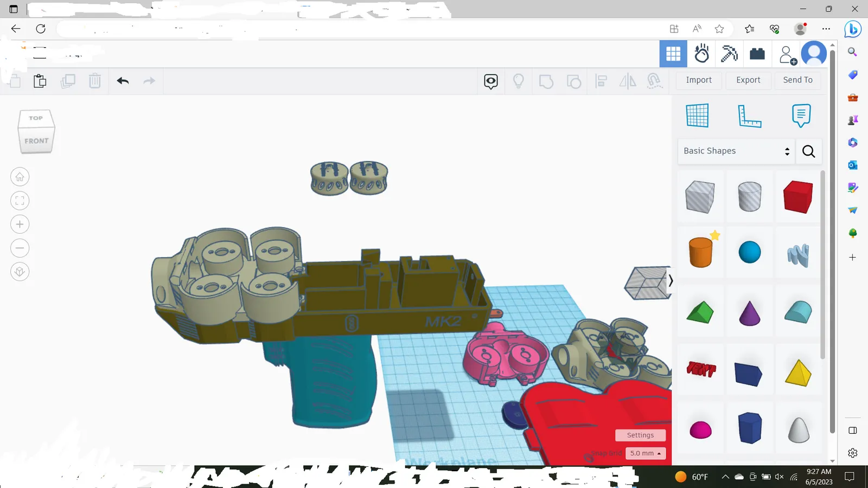Screen dimensions: 868x488
Task: Toggle 3D design grid view
Action: coord(673,54)
